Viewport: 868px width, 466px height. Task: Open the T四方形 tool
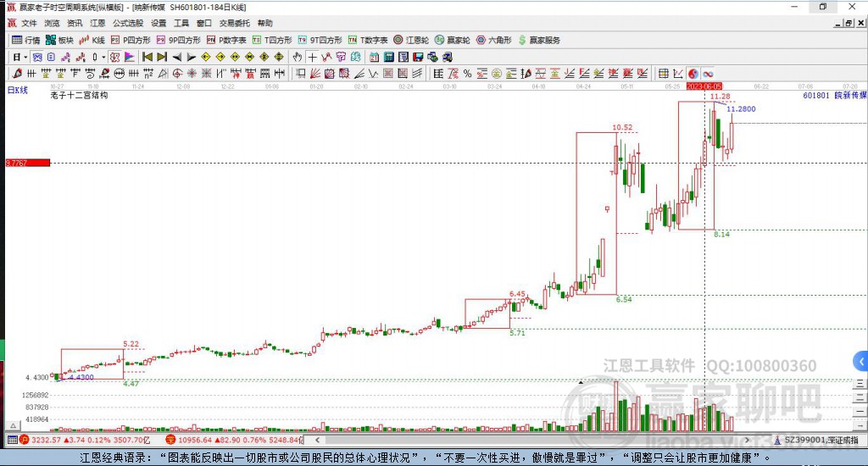coord(272,40)
